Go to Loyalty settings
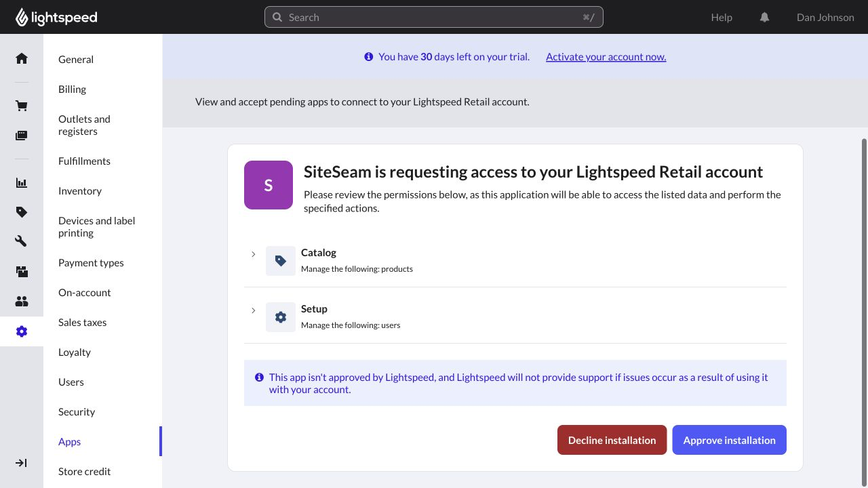Screen dimensions: 868x488 pos(75,352)
